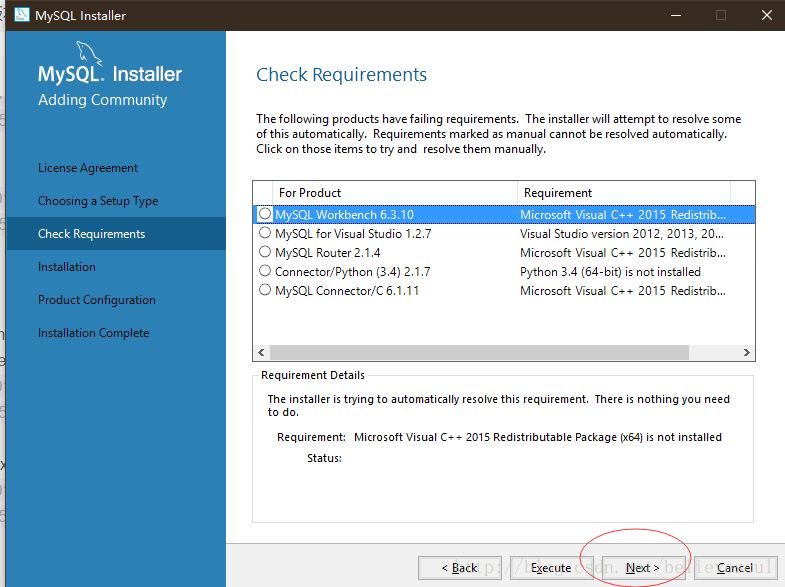Image resolution: width=785 pixels, height=587 pixels.
Task: Select the MySQL Connector/C 6.1.11 radio button
Action: (x=265, y=290)
